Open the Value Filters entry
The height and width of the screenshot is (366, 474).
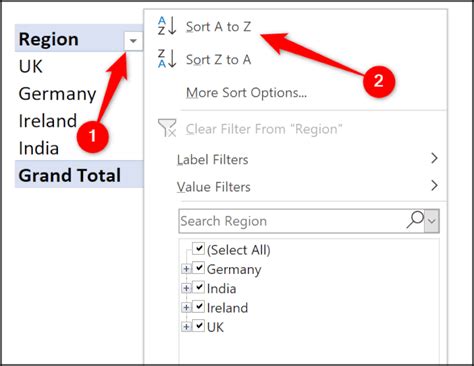pos(214,187)
